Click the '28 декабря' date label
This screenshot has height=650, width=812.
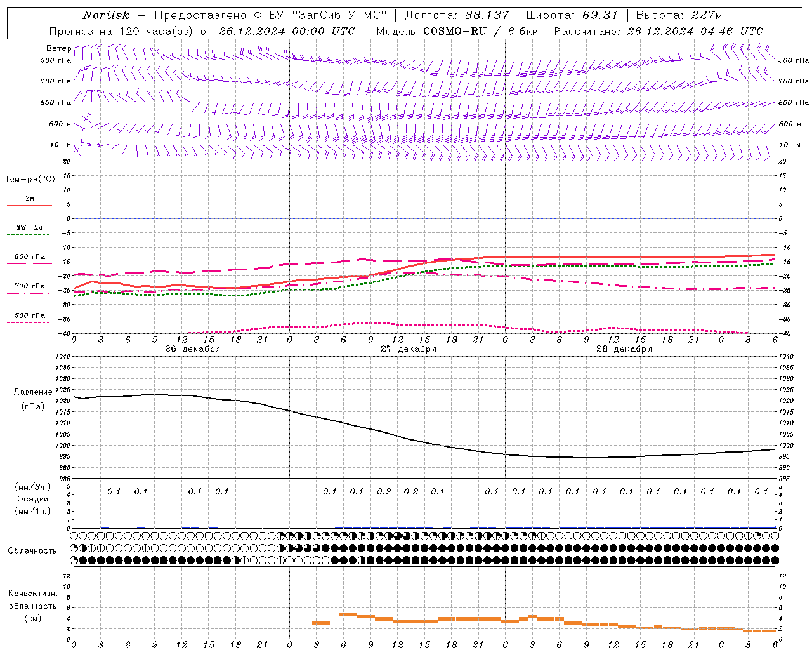[624, 349]
